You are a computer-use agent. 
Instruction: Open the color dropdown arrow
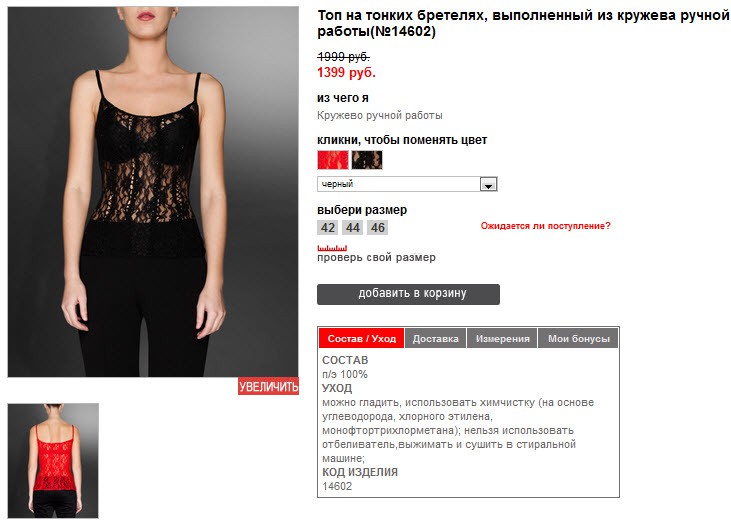pos(489,185)
